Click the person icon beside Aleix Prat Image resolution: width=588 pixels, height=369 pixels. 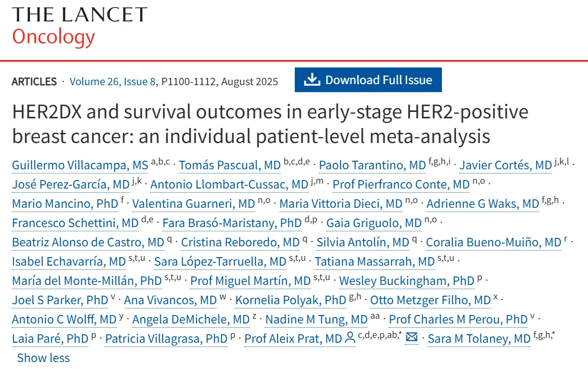click(350, 338)
